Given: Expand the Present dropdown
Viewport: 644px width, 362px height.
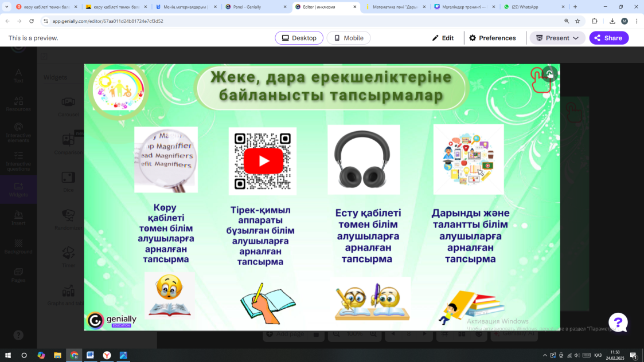Looking at the screenshot, I should pyautogui.click(x=557, y=38).
